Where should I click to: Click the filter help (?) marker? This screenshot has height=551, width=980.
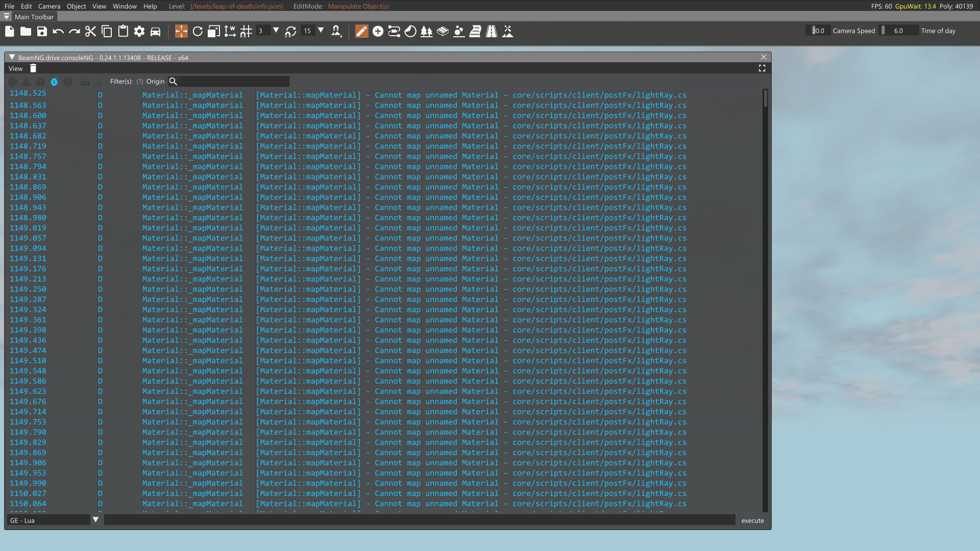click(139, 82)
